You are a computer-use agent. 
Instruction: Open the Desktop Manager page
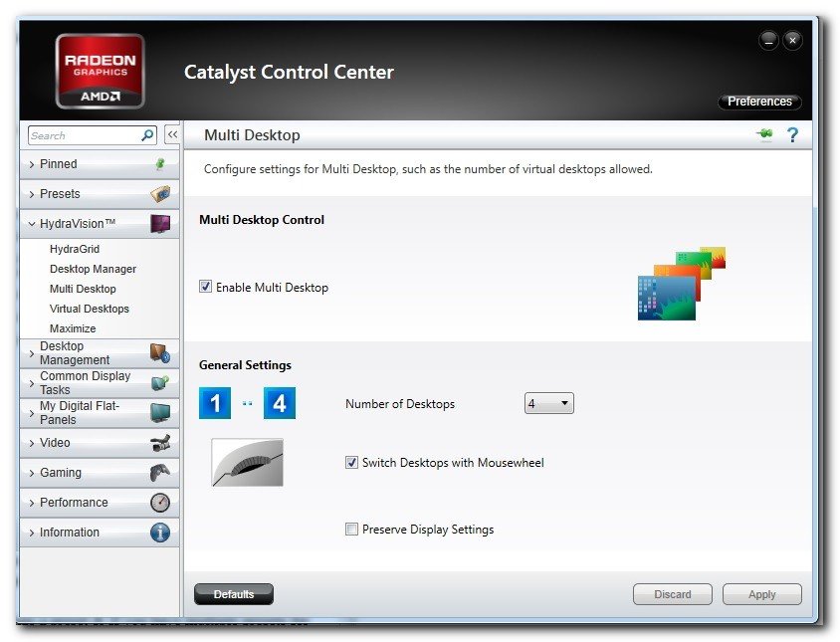coord(93,269)
